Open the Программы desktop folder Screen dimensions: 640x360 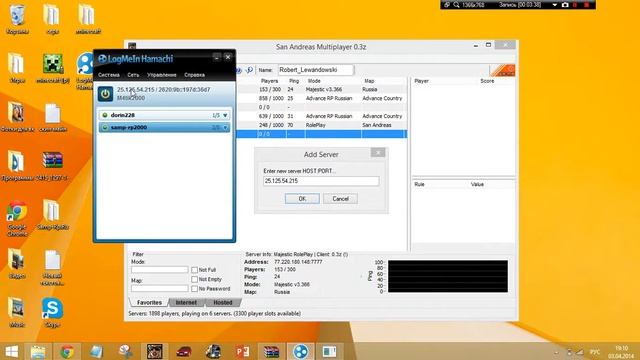point(17,165)
